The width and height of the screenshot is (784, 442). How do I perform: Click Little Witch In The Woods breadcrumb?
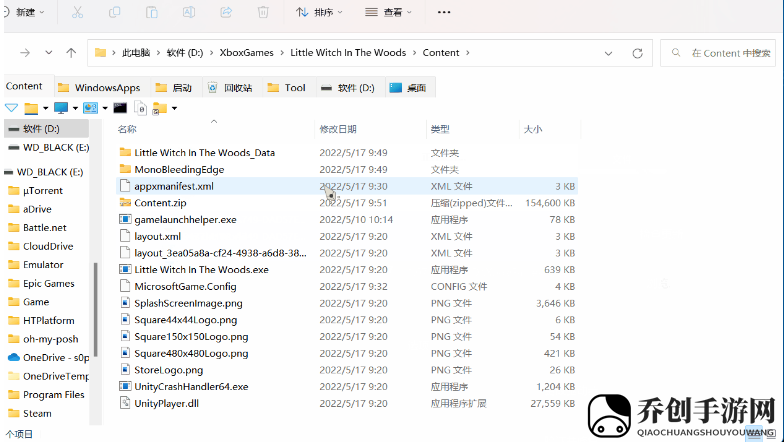coord(348,52)
